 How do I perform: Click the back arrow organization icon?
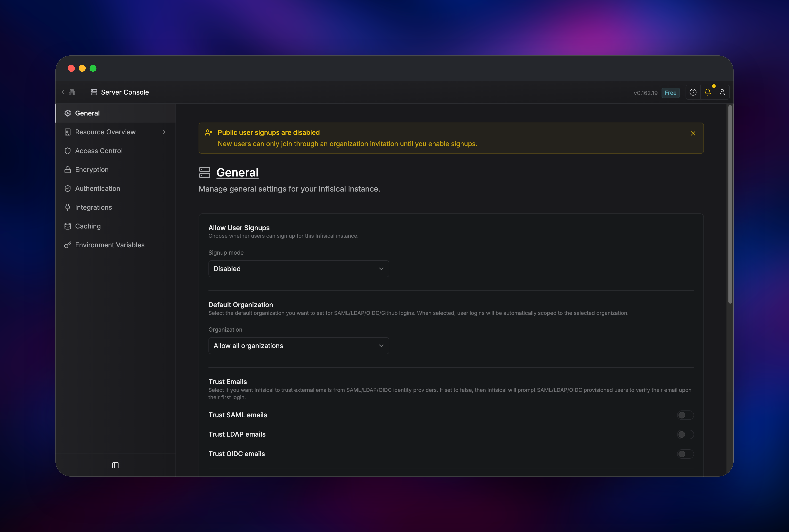(68, 92)
